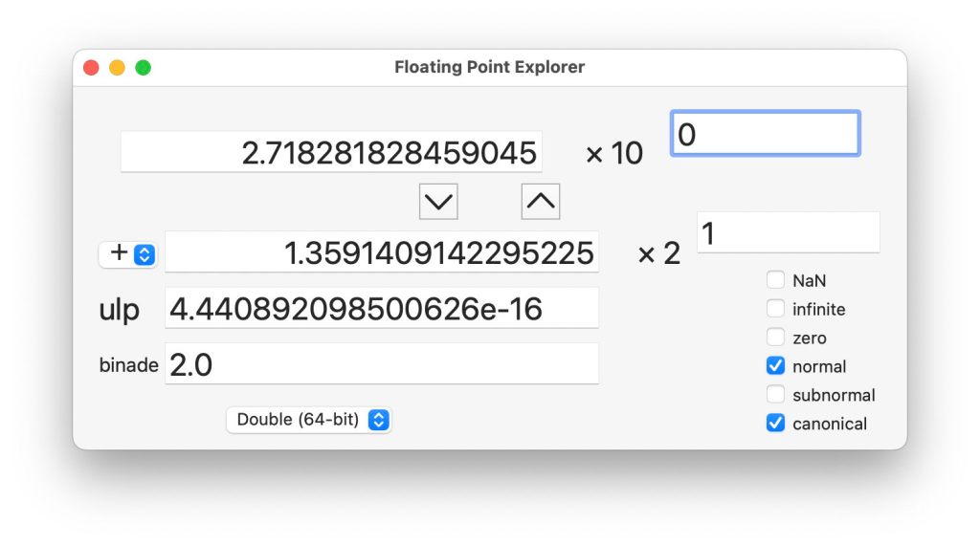The height and width of the screenshot is (546, 980).
Task: Focus the decimal exponent field showing 0
Action: pos(765,134)
